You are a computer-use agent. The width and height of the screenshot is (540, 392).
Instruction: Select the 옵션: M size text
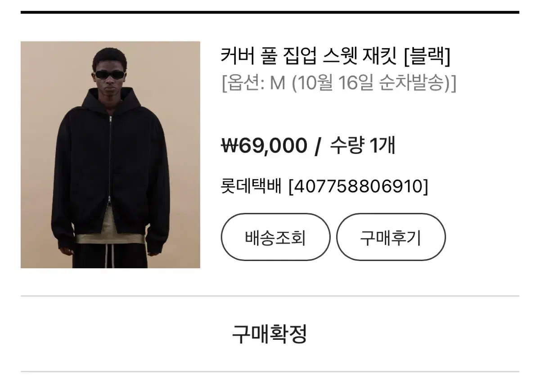click(254, 84)
